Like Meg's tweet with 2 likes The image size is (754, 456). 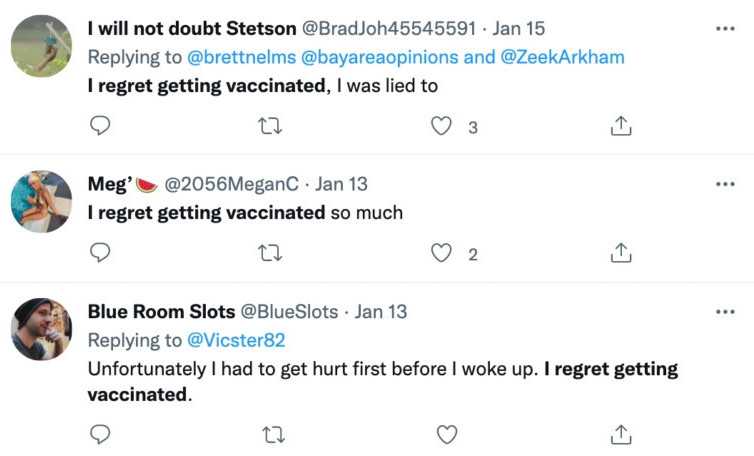click(x=442, y=253)
